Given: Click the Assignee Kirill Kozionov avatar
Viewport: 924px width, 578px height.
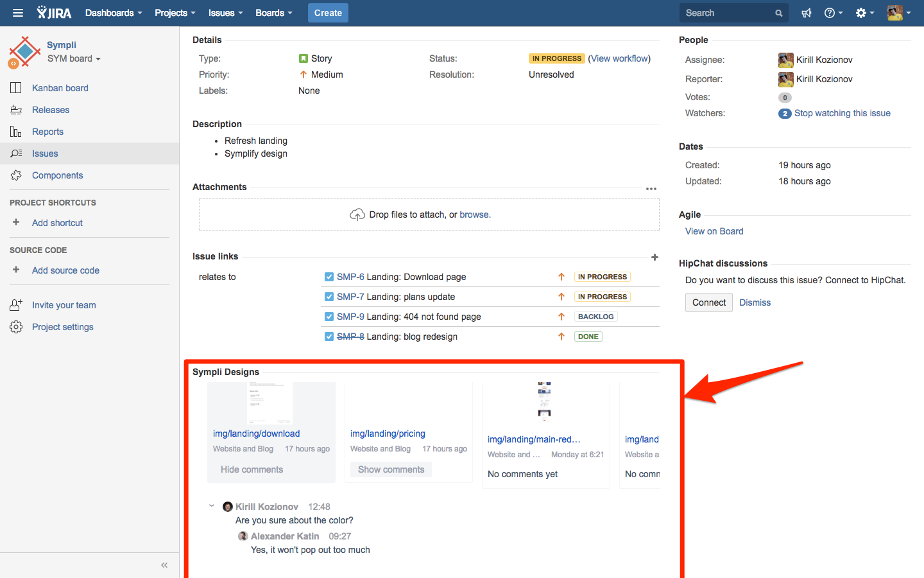Looking at the screenshot, I should click(x=786, y=60).
